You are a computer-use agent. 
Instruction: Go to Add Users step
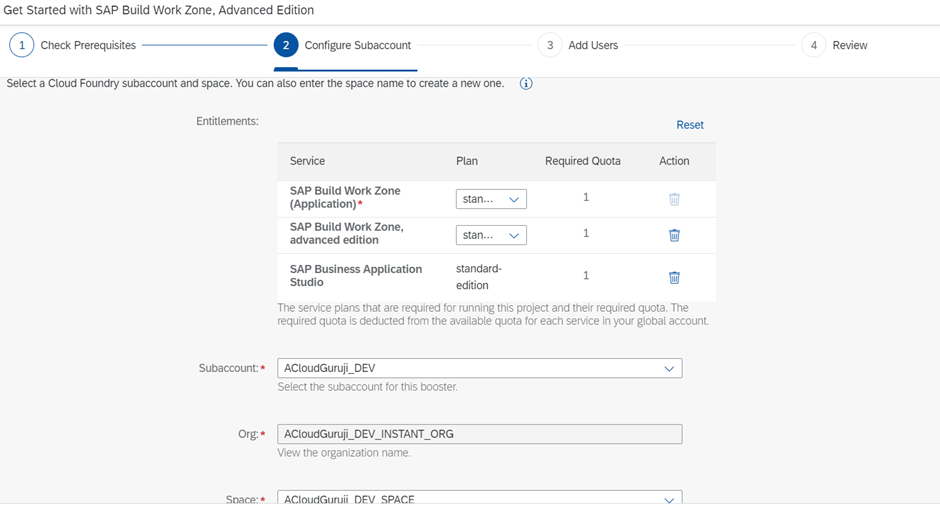click(593, 46)
